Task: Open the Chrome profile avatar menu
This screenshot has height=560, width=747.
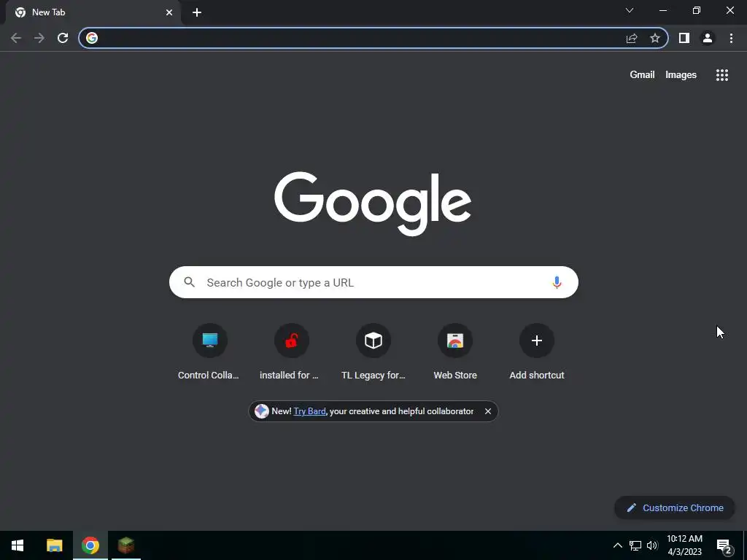Action: [708, 38]
